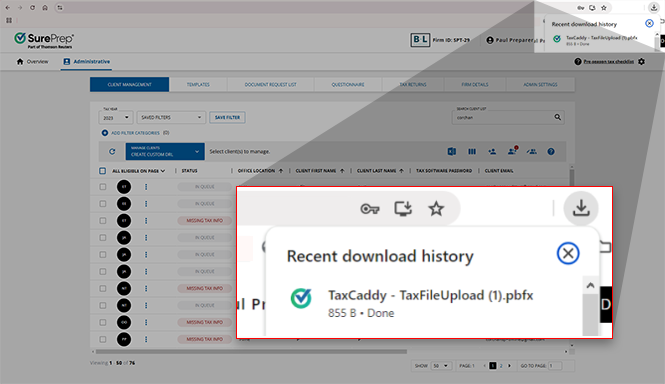Click the avatar of the bottom visible client row
The image size is (665, 384).
tap(124, 339)
